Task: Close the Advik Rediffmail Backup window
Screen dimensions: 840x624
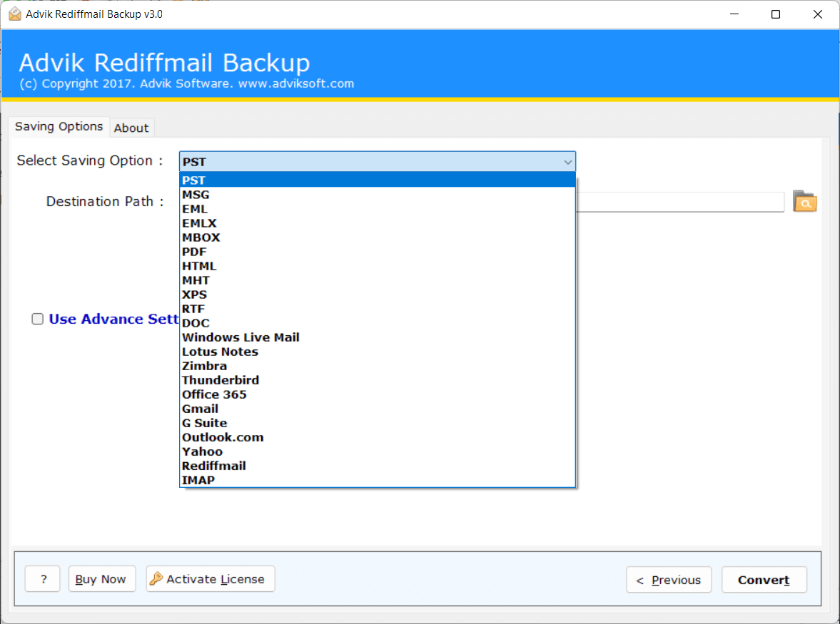Action: [817, 14]
